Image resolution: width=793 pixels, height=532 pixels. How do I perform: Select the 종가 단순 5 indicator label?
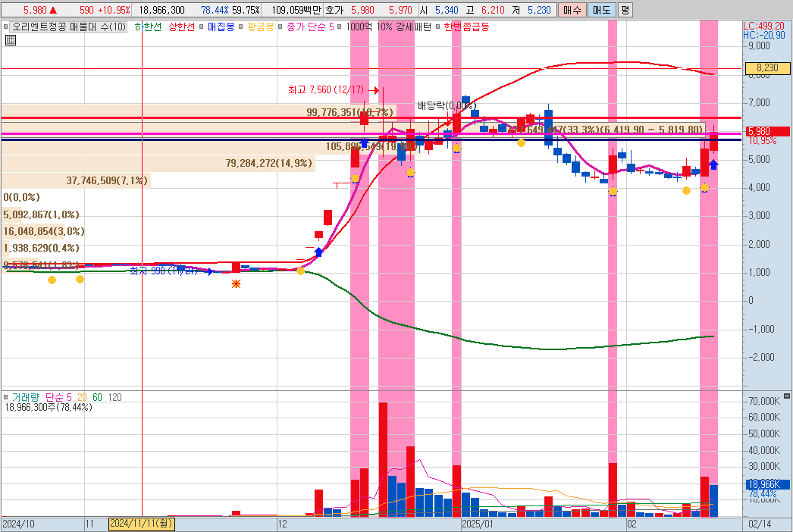(311, 27)
